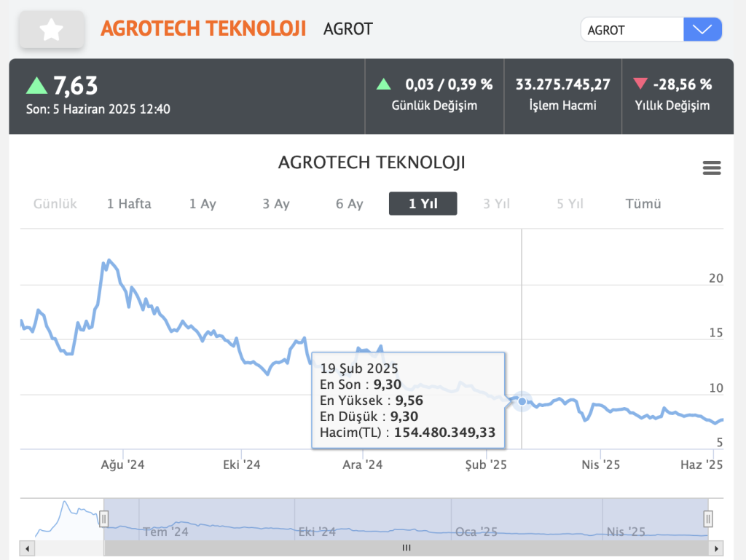Select the 1 Hafta range
Viewport: 746px width, 560px height.
coord(129,204)
